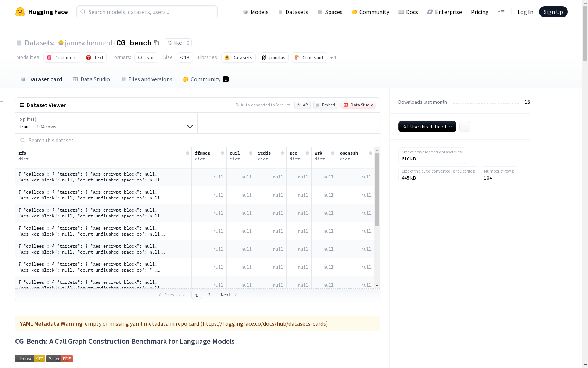Screen dimensions: 588x368
Task: Sort the zfs column
Action: click(187, 153)
